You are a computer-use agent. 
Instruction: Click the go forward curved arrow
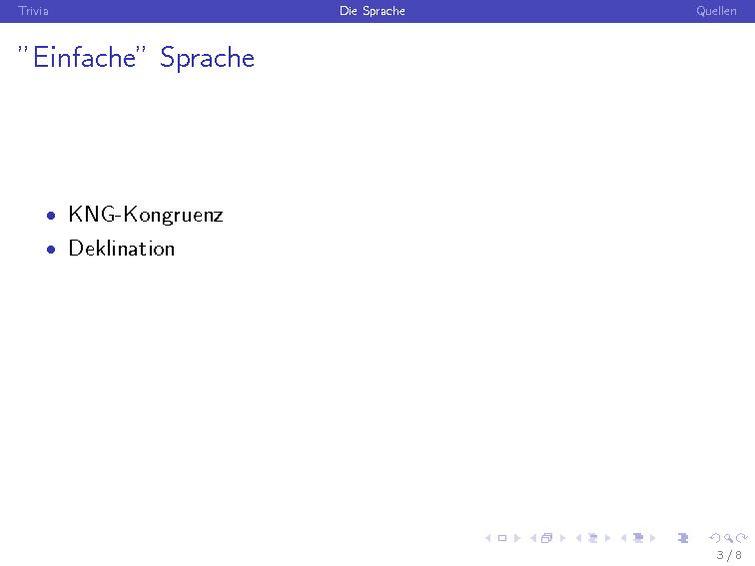tap(741, 538)
